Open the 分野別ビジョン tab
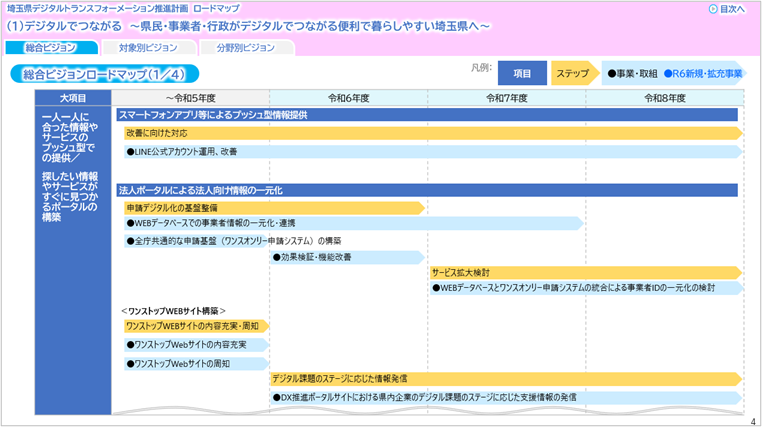This screenshot has height=427, width=762. (244, 47)
